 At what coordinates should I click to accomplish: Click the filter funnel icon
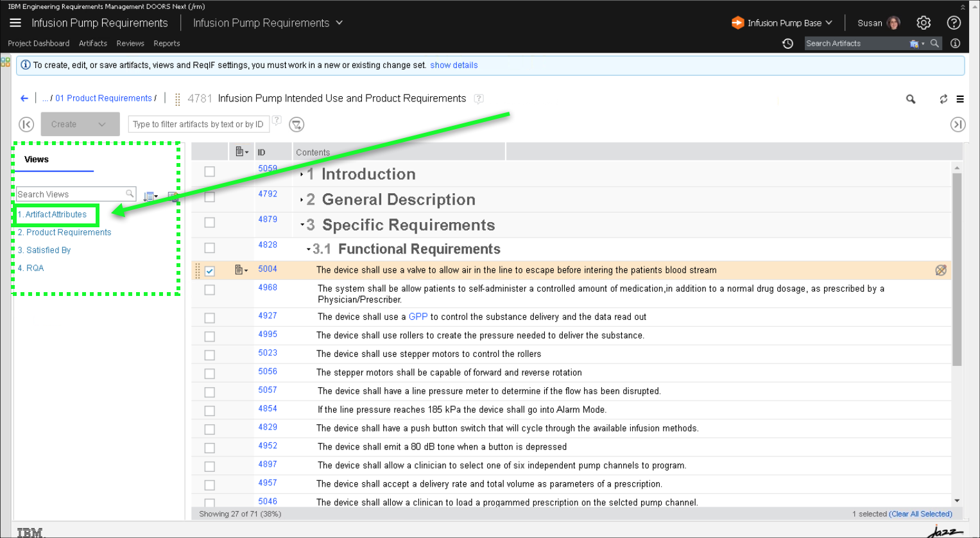(296, 125)
